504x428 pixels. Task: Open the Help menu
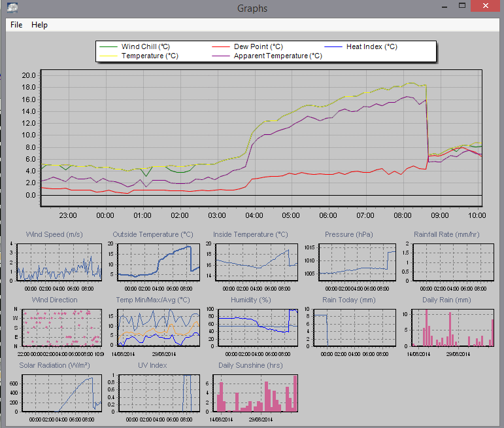point(39,25)
